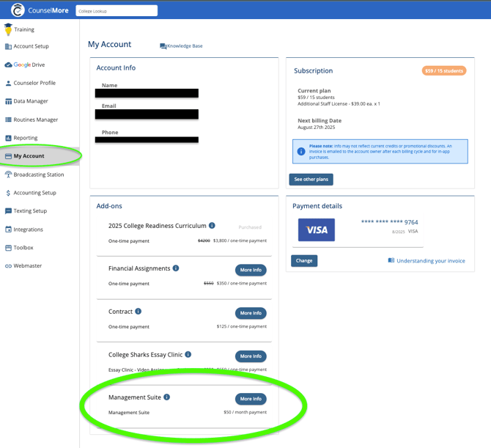Open Accounting Setup in sidebar
Screen dimensions: 491x448
point(34,193)
